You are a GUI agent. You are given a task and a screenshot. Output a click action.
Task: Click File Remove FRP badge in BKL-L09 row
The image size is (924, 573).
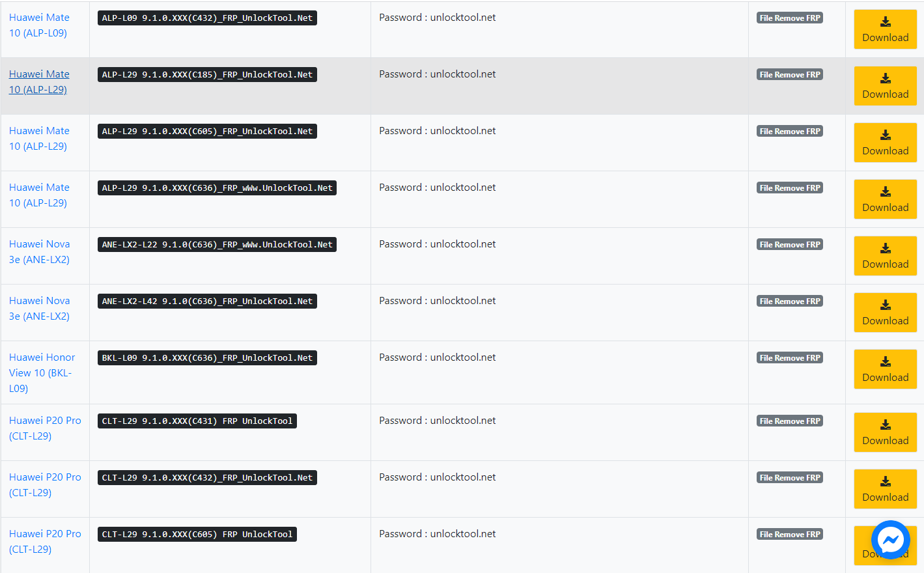790,358
